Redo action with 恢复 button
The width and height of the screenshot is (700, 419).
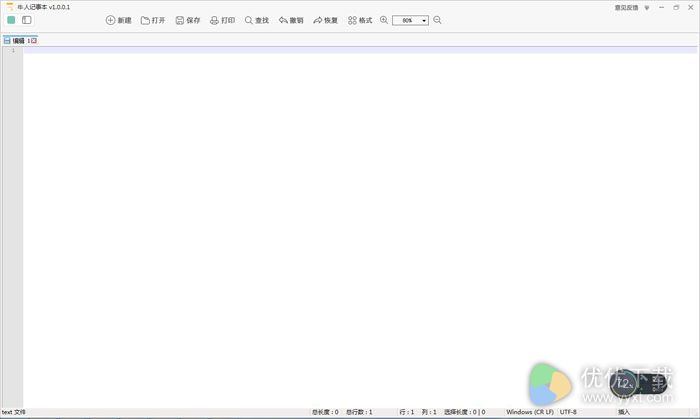click(325, 20)
